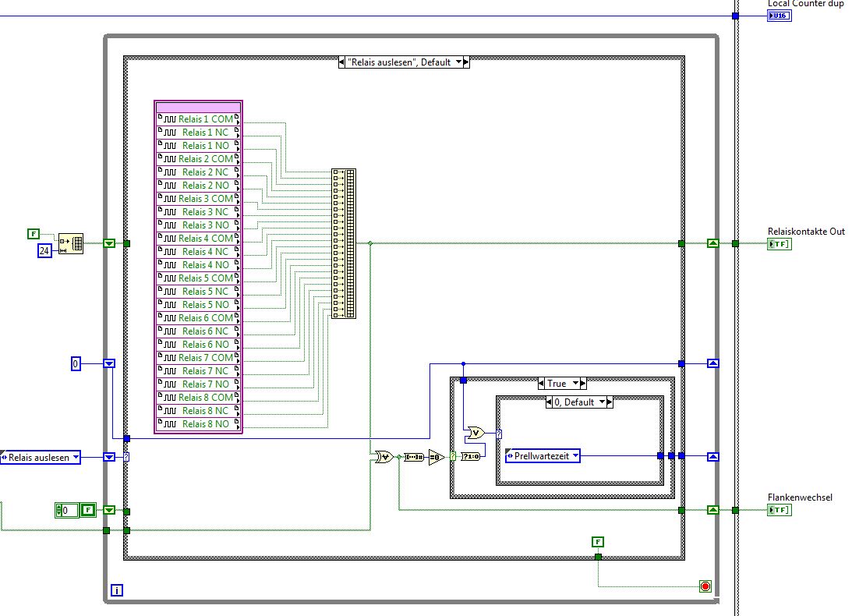This screenshot has height=616, width=852.
Task: Click the Or gate inside True case
Action: click(476, 433)
